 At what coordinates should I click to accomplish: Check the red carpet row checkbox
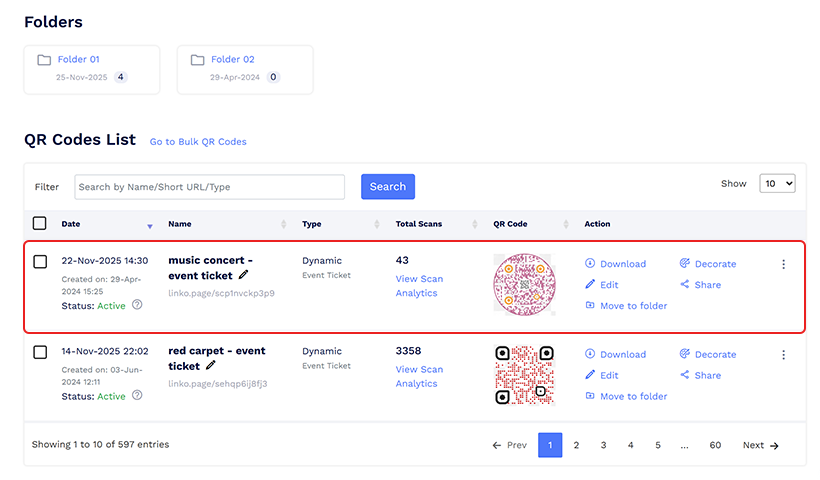(40, 352)
